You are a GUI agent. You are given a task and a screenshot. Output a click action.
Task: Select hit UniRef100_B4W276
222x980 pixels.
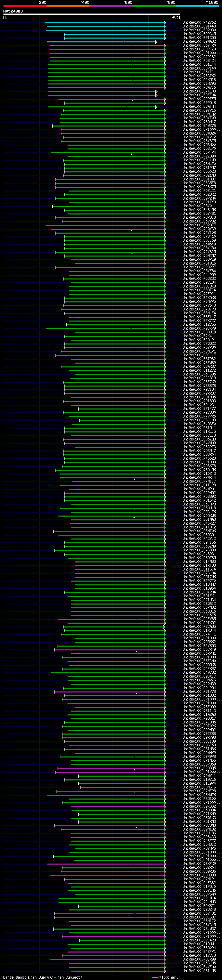pos(199,125)
